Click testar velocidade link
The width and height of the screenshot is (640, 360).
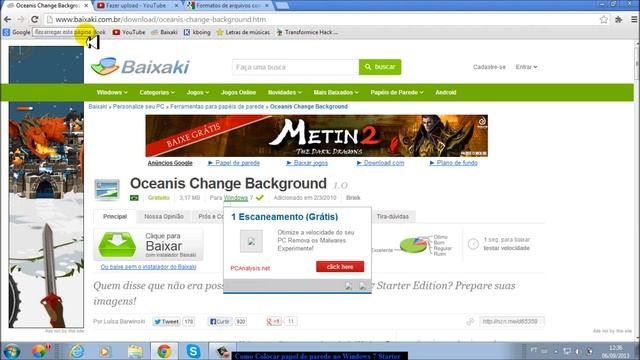coord(507,248)
